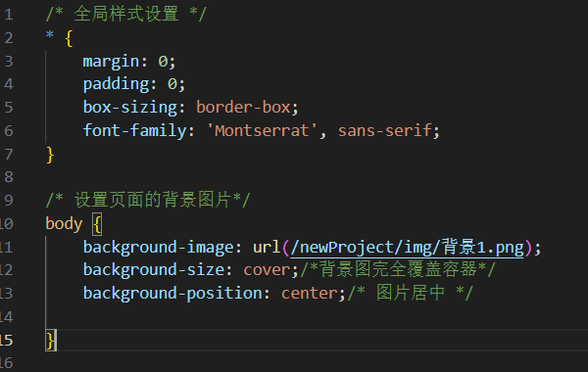
Task: Click the universal selector asterisk on line 2
Action: tap(50, 35)
